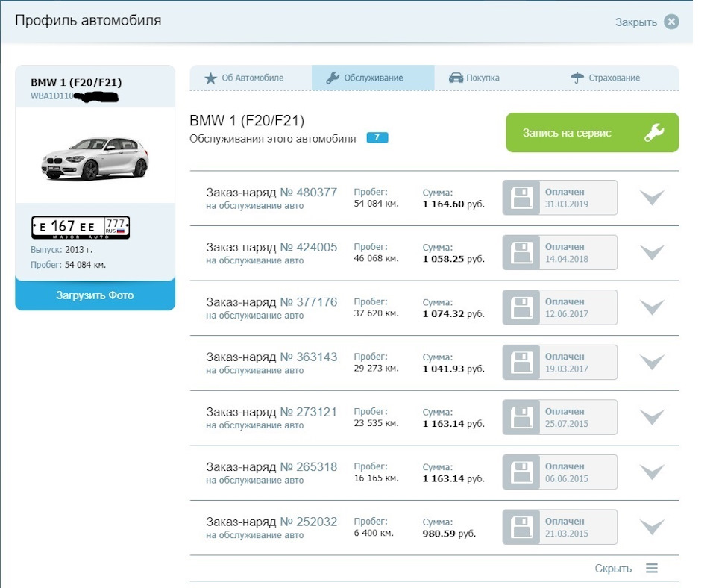716x588 pixels.
Task: Click the Загрузить Фото button
Action: pos(95,295)
